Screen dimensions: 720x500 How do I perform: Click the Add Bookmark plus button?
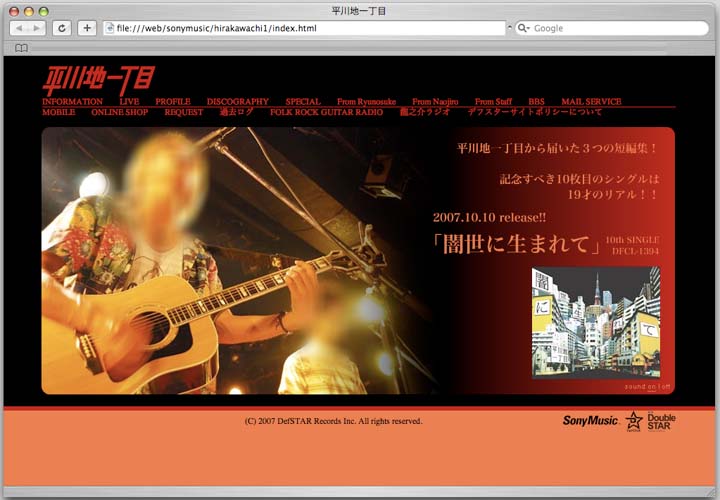[87, 28]
